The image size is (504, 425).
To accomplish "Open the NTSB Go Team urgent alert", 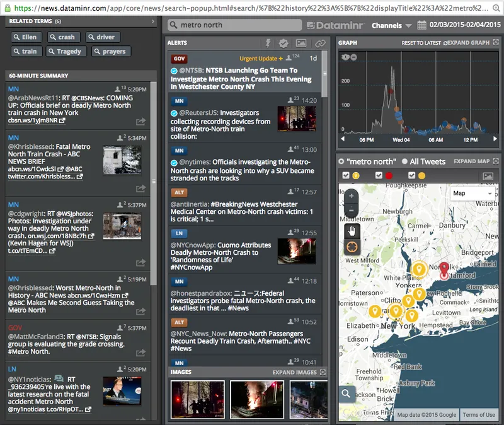I will (x=244, y=72).
